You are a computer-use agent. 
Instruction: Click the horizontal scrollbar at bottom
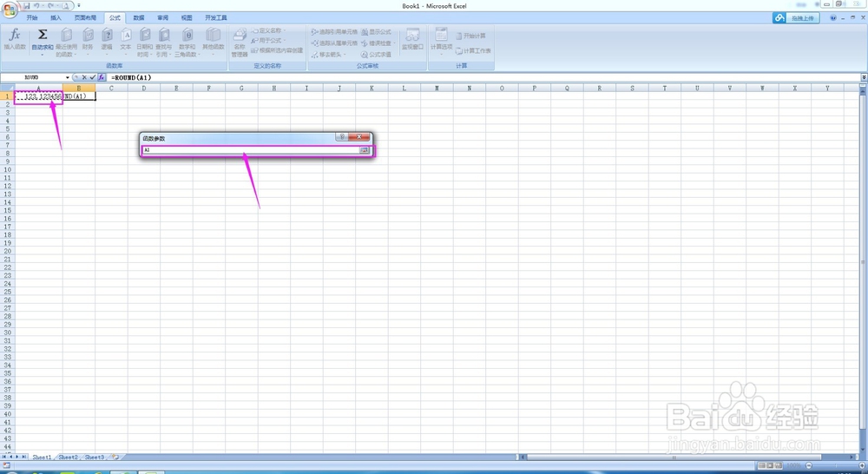tap(674, 457)
